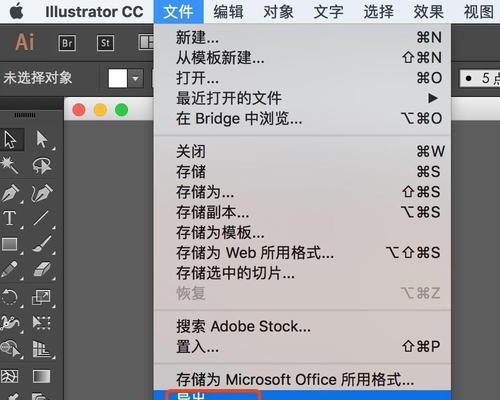Select the Paintbrush tool
The width and height of the screenshot is (500, 400).
pyautogui.click(x=42, y=244)
